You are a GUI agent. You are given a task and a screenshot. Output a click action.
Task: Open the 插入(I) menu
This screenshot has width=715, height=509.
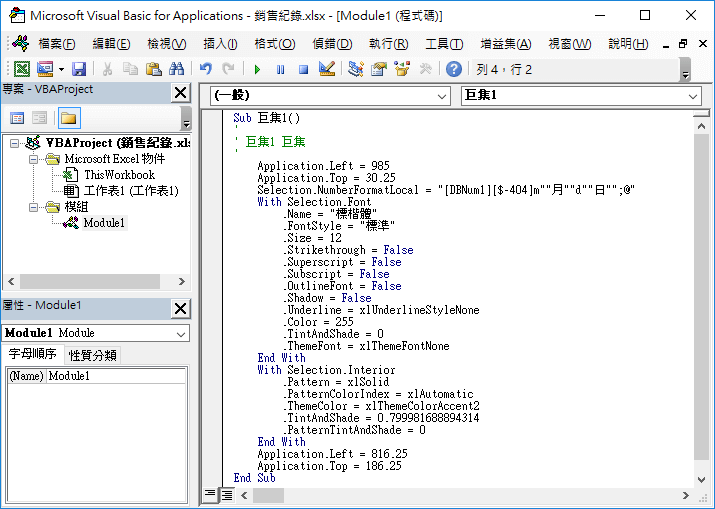(x=220, y=44)
